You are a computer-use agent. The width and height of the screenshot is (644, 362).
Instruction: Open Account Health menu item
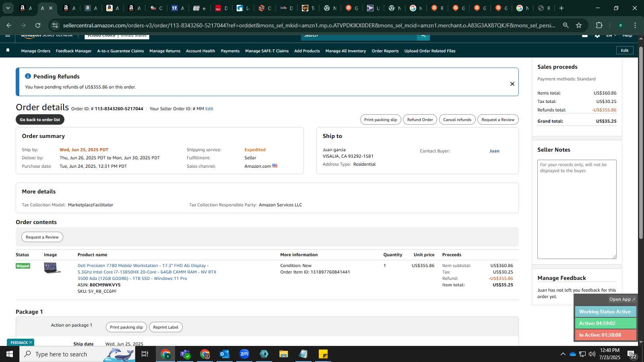[200, 51]
